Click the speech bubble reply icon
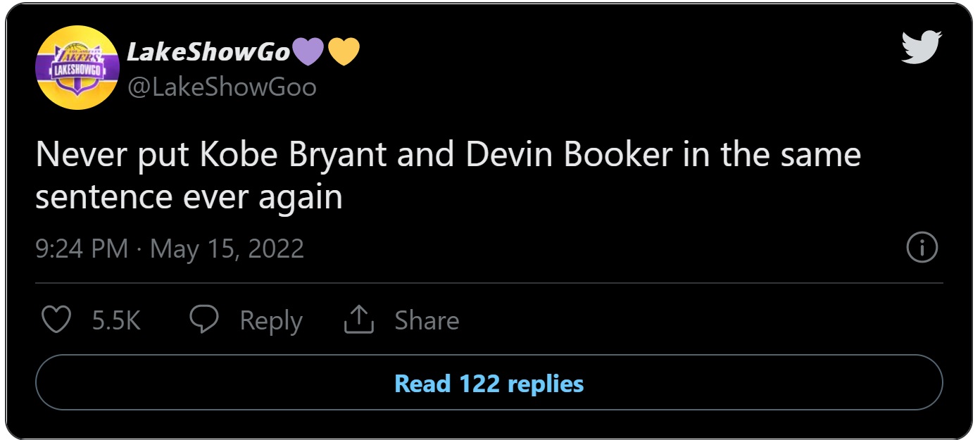 coord(204,320)
